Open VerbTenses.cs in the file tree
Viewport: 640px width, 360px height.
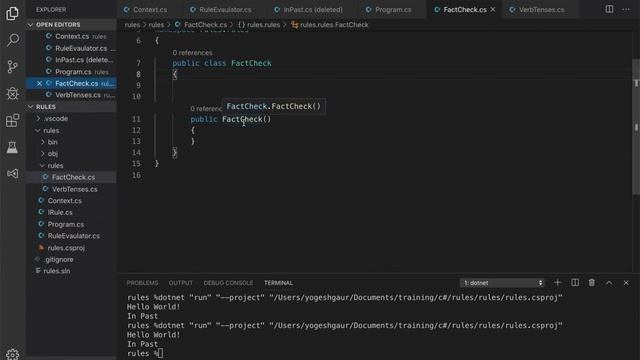[71, 189]
